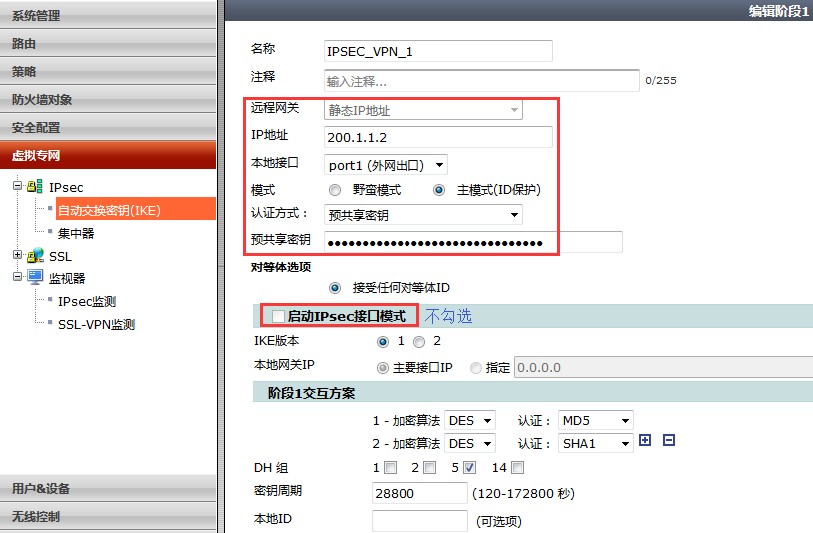The width and height of the screenshot is (813, 533).
Task: Click the 密钥周期 28800 input field
Action: [419, 494]
